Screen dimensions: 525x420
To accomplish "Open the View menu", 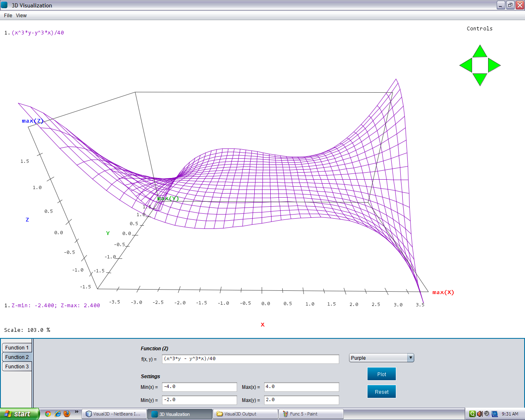I will tap(21, 15).
